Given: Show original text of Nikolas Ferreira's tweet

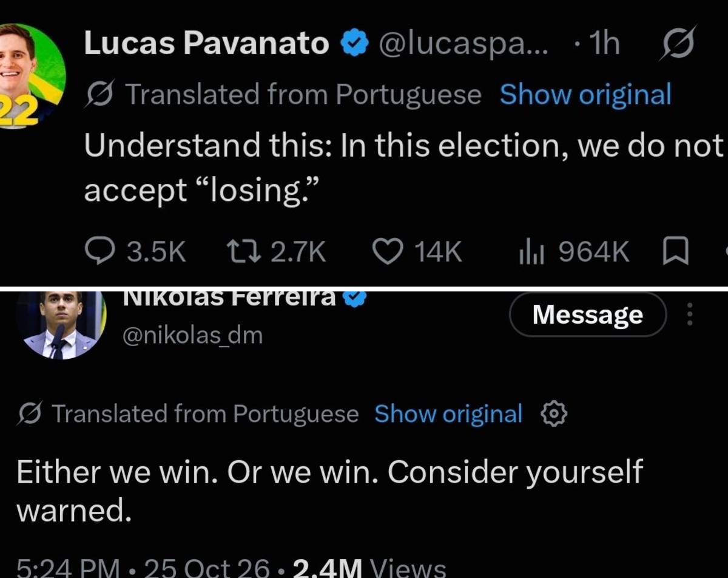Looking at the screenshot, I should coord(448,414).
